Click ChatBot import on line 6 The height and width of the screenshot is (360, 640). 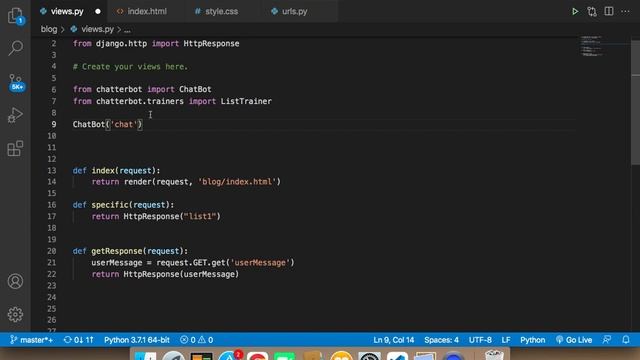195,89
